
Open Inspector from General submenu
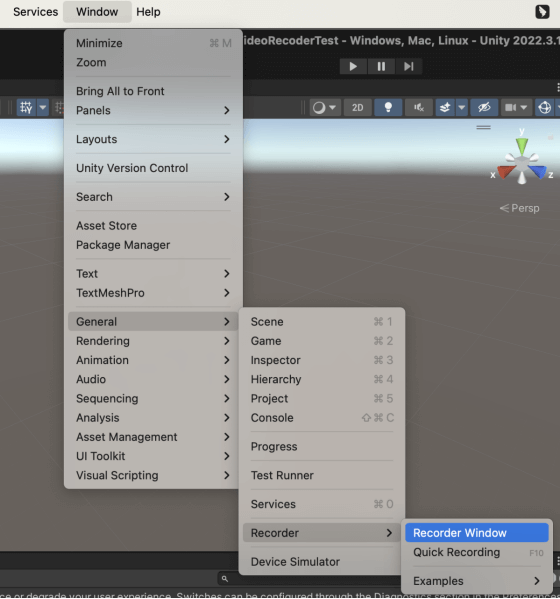pos(322,360)
